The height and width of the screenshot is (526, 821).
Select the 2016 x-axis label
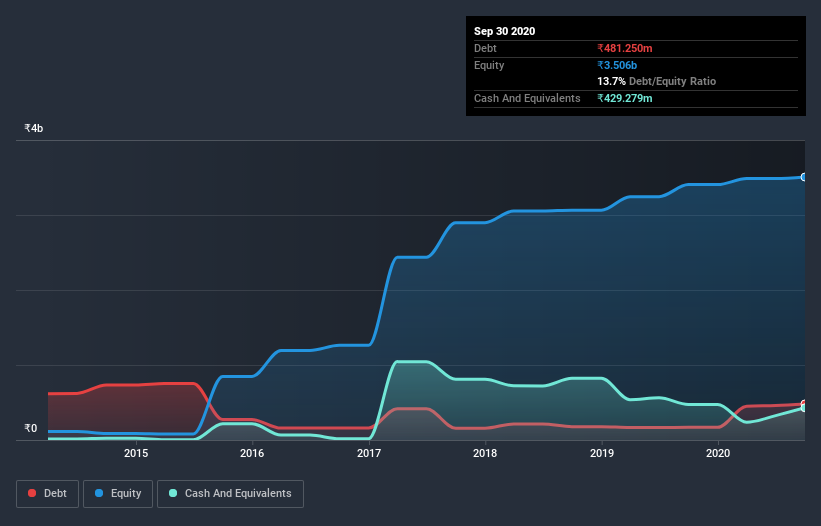(252, 453)
